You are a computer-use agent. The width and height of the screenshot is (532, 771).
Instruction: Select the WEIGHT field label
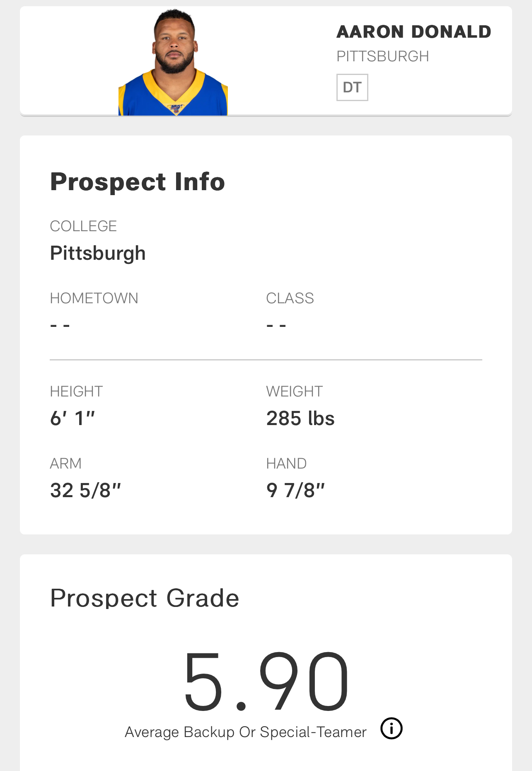[x=295, y=392]
